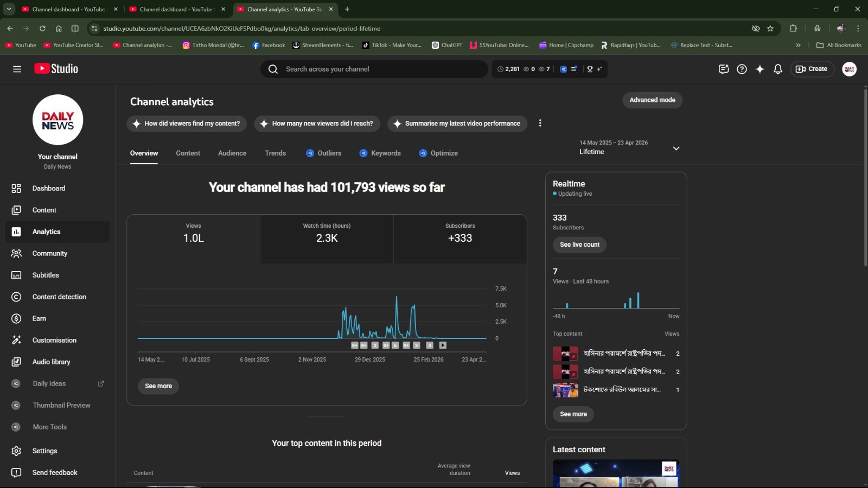The height and width of the screenshot is (488, 868).
Task: Open the Earn section
Action: [58, 318]
